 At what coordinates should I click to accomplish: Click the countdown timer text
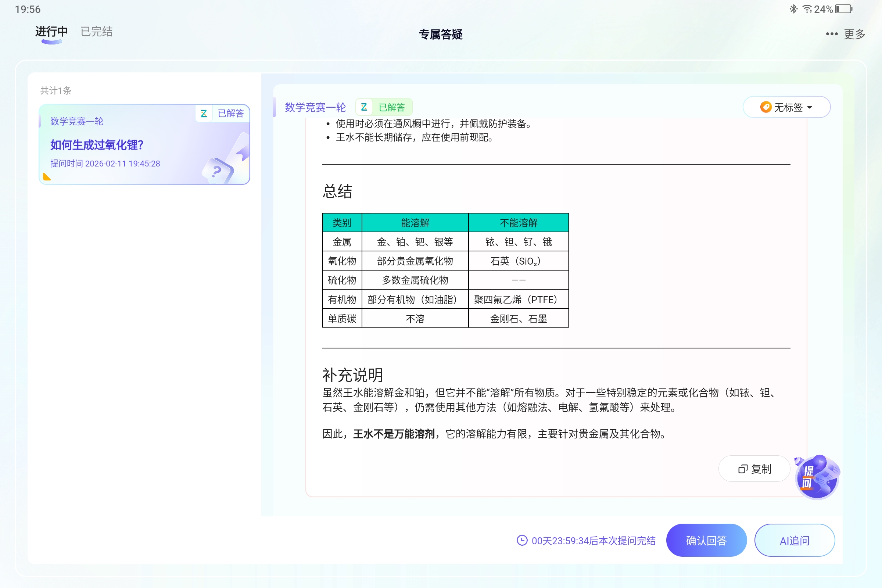coord(593,540)
